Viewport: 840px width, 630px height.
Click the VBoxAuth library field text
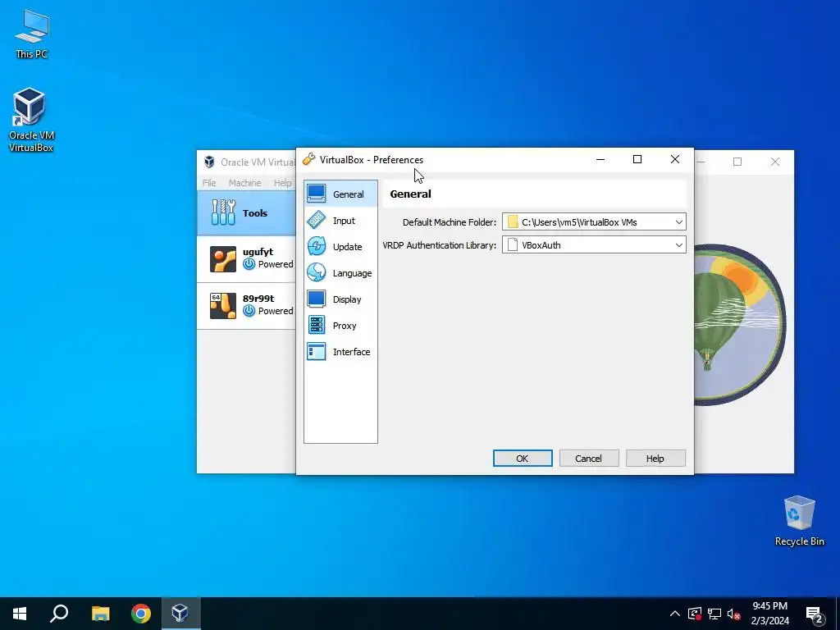(541, 245)
